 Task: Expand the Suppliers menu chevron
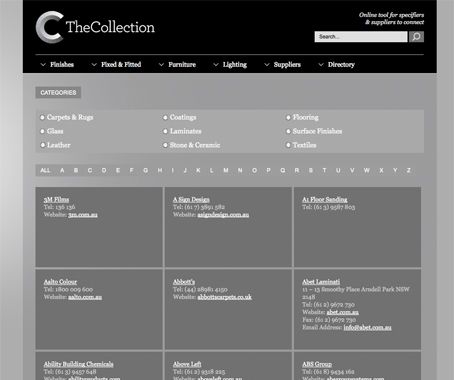[x=267, y=65]
